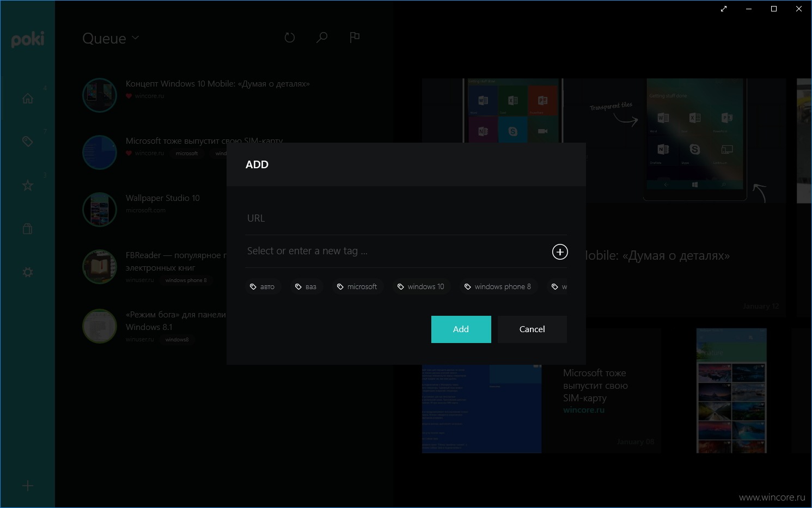Screen dimensions: 812x508
Task: Focus the URL input field
Action: (406, 218)
